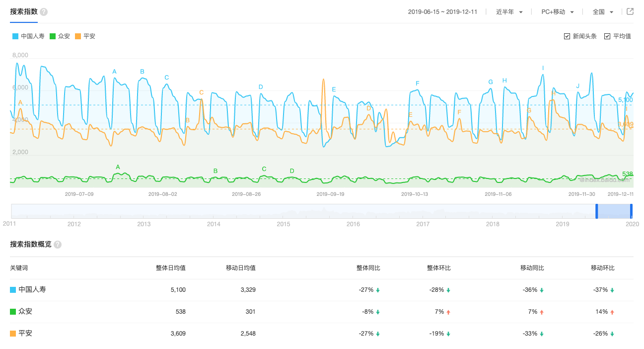Viewport: 644px width, 349px height.
Task: Click blue news marker B on chart
Action: (x=142, y=72)
